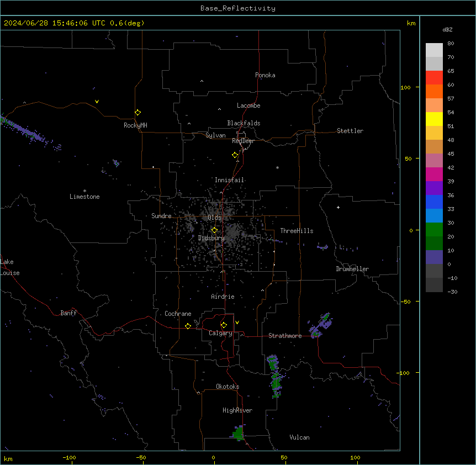The image size is (476, 465).
Task: Pick the dark orange 57-60 dBZ swatch
Action: pos(434,91)
